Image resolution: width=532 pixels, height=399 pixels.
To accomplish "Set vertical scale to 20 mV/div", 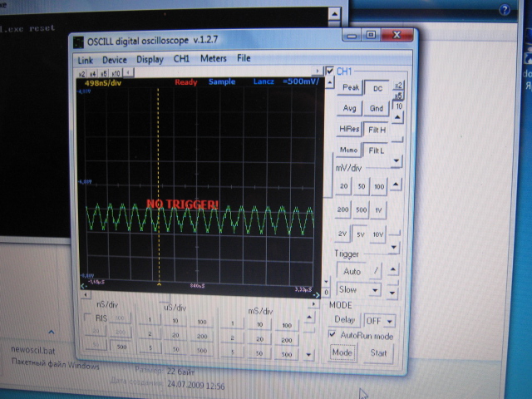I will pos(343,186).
